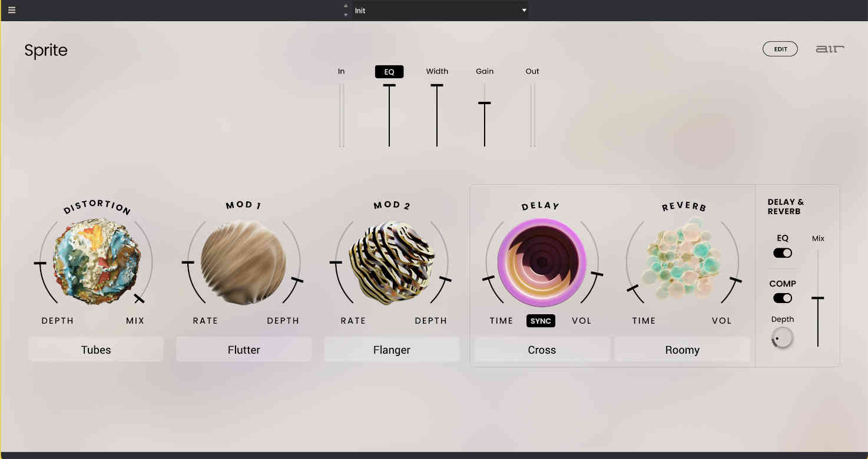Open the hamburger menu
868x459 pixels.
[x=11, y=10]
